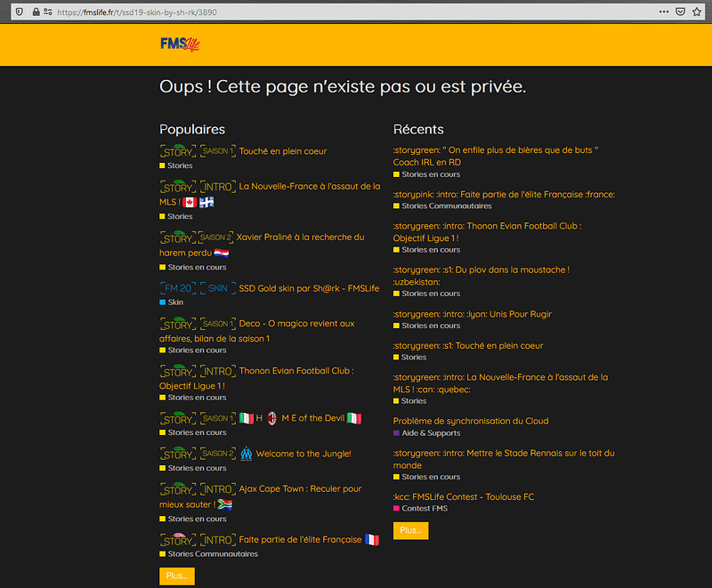This screenshot has height=588, width=712.
Task: Click the blue Skin category color square
Action: pos(162,302)
